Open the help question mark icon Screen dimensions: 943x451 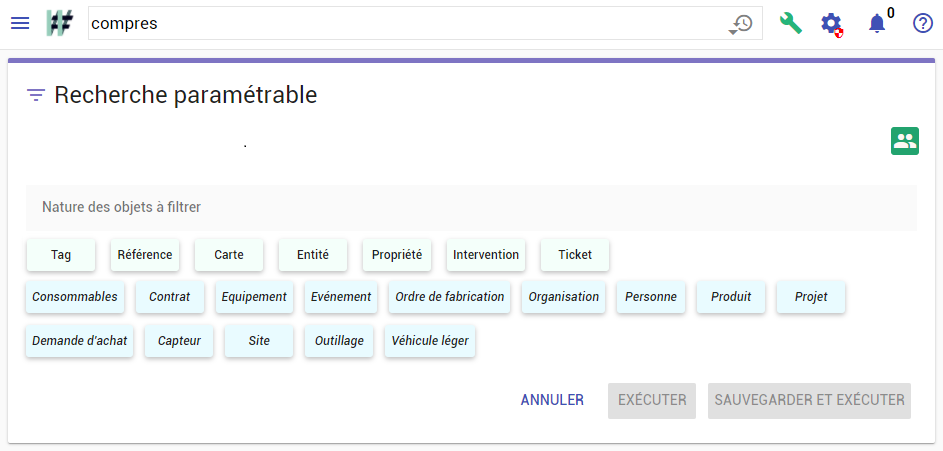coord(923,23)
